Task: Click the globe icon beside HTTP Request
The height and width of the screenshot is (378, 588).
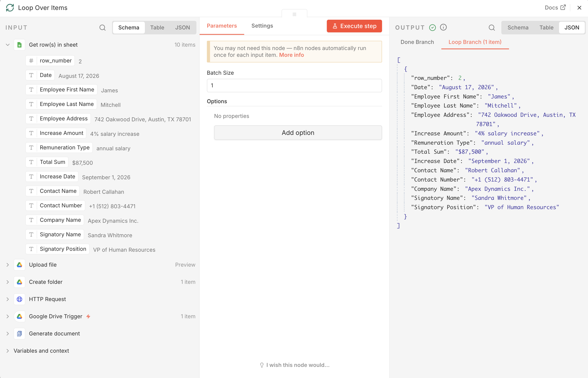Action: point(19,299)
